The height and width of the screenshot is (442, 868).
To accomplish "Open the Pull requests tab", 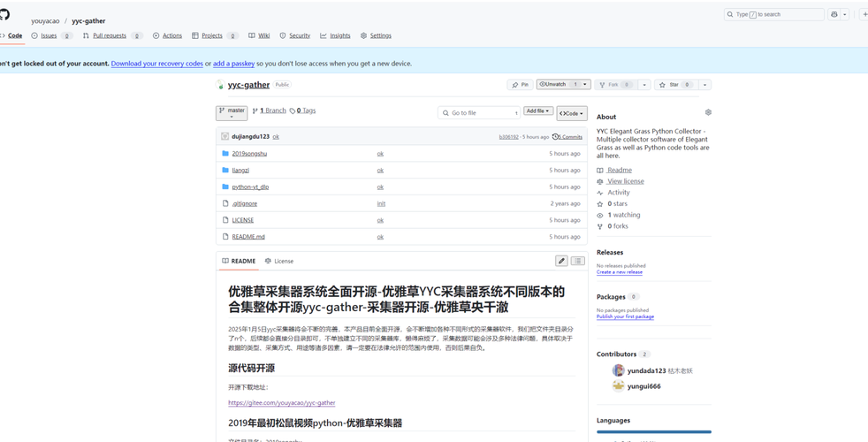I will pyautogui.click(x=112, y=35).
